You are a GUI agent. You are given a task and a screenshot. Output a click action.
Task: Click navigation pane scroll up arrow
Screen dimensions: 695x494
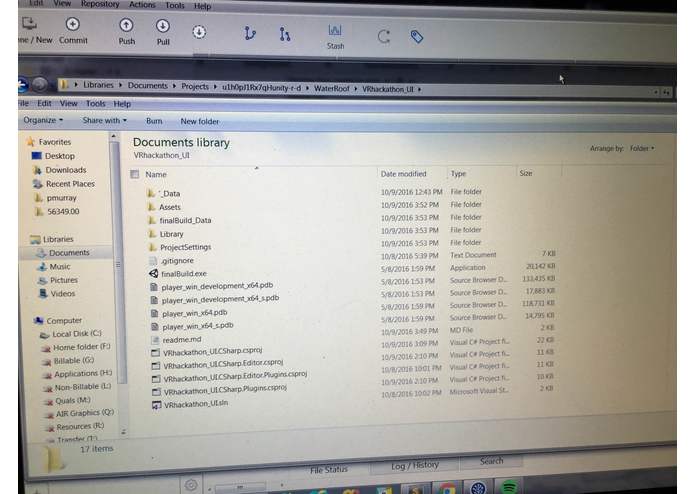[114, 136]
